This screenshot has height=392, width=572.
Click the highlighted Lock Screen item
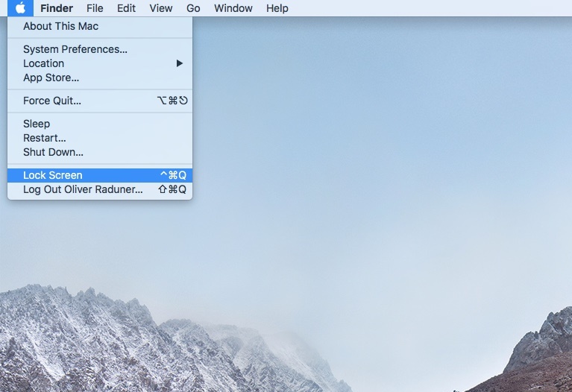point(100,175)
